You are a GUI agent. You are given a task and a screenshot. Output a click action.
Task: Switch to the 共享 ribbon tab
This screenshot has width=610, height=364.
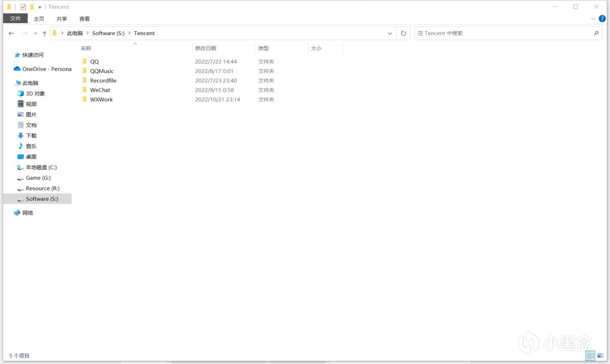[x=62, y=19]
